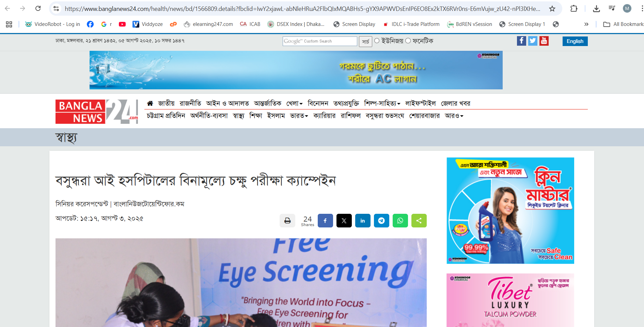The image size is (644, 327).
Task: Open the site's YouTube channel icon
Action: pyautogui.click(x=544, y=41)
